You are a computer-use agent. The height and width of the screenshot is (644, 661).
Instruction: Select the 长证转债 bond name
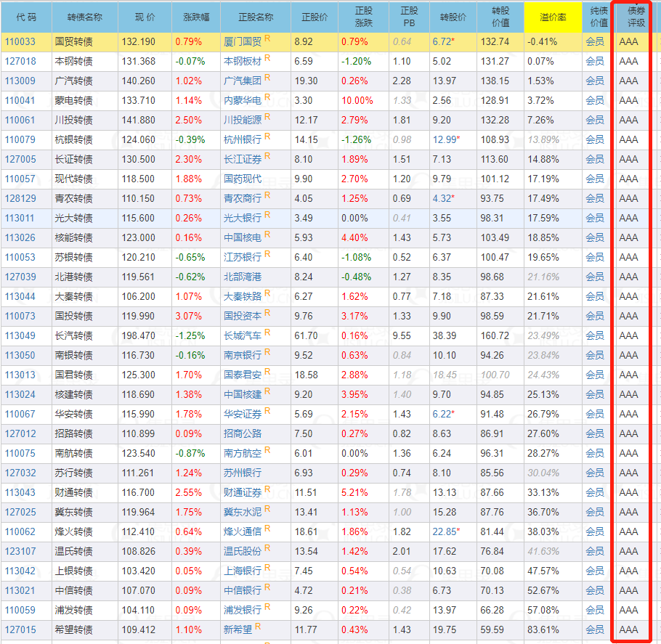tap(74, 159)
